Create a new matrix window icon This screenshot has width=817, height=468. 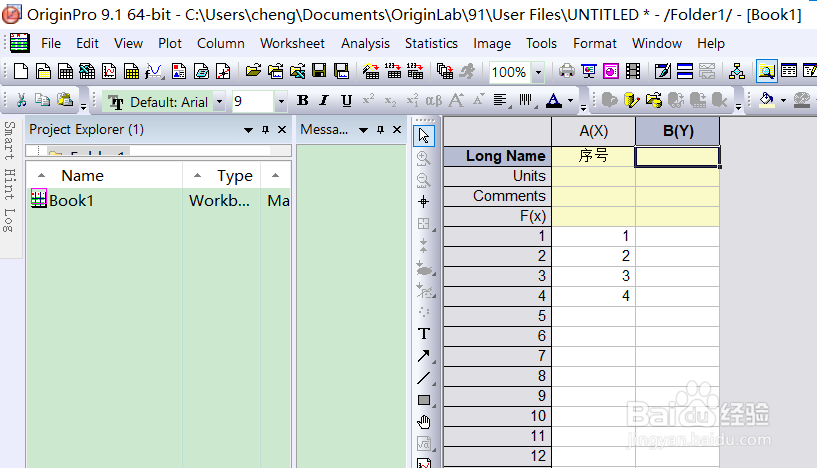[x=131, y=71]
